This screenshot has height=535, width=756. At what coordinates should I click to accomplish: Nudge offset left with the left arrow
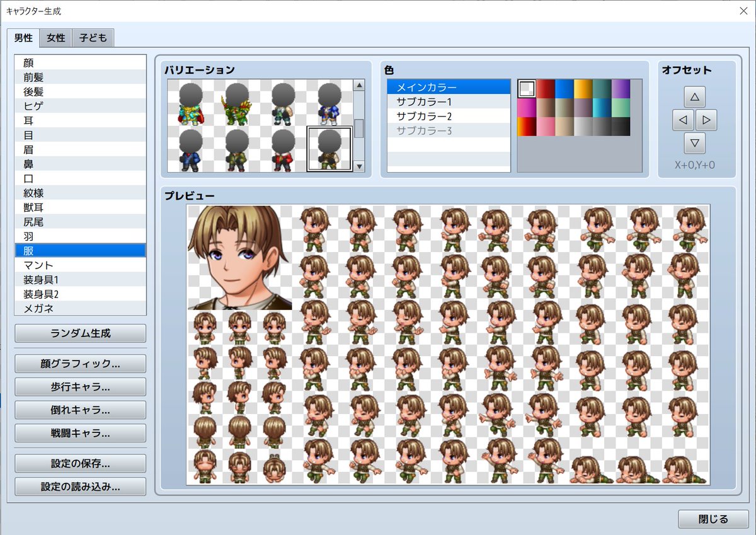point(683,119)
